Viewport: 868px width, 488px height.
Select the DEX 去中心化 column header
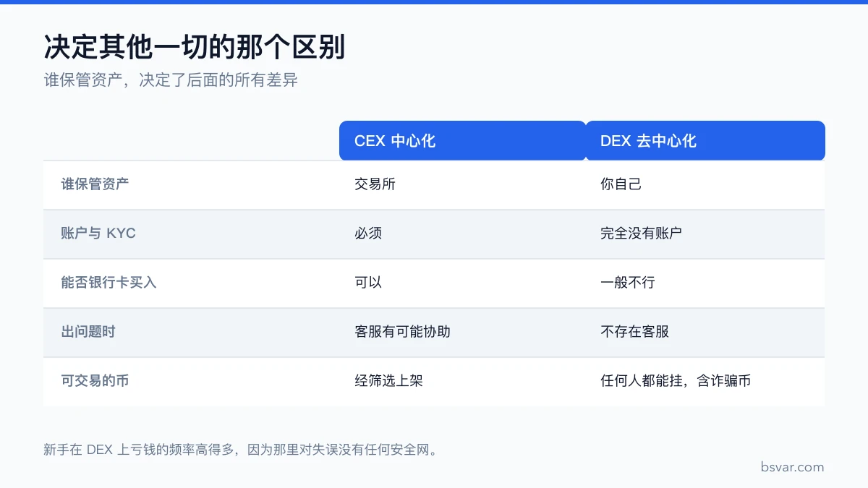point(705,140)
